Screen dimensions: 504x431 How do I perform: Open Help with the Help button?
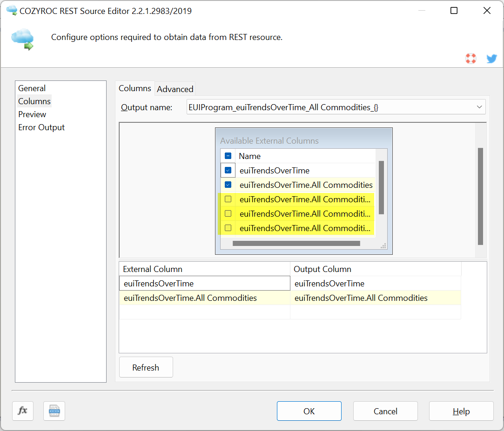click(x=461, y=411)
